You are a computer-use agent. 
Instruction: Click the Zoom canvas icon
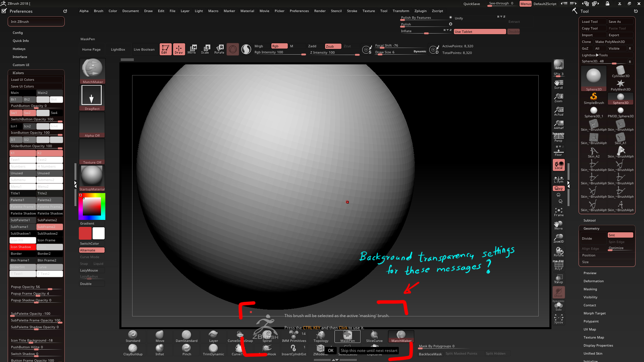coord(558,98)
